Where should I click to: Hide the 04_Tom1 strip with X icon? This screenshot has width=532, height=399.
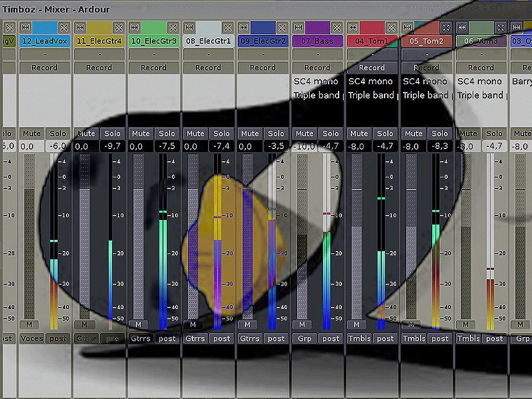click(x=392, y=28)
